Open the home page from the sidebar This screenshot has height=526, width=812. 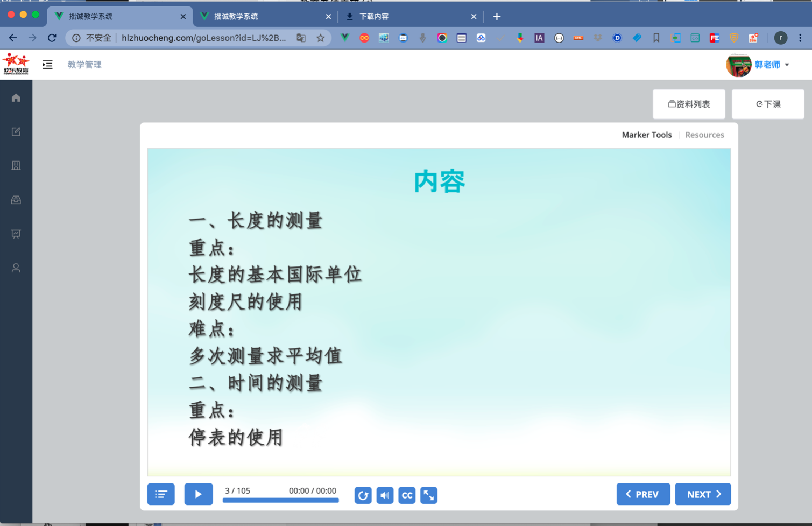[x=16, y=98]
